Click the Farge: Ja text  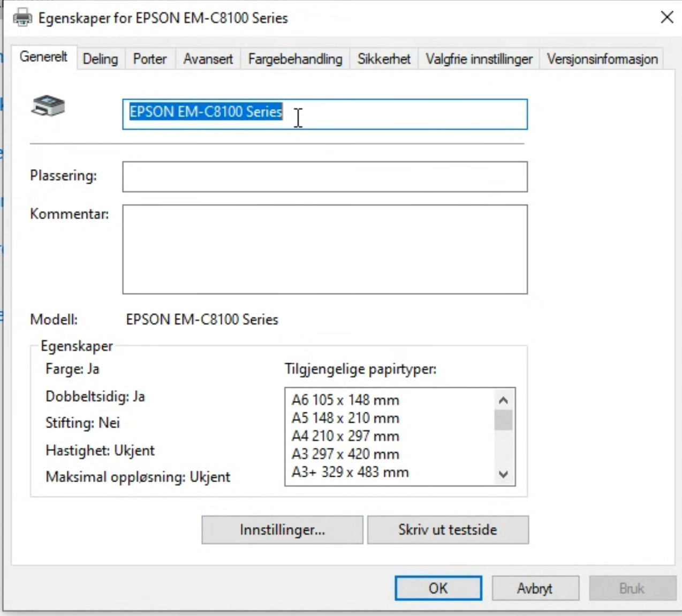(72, 369)
